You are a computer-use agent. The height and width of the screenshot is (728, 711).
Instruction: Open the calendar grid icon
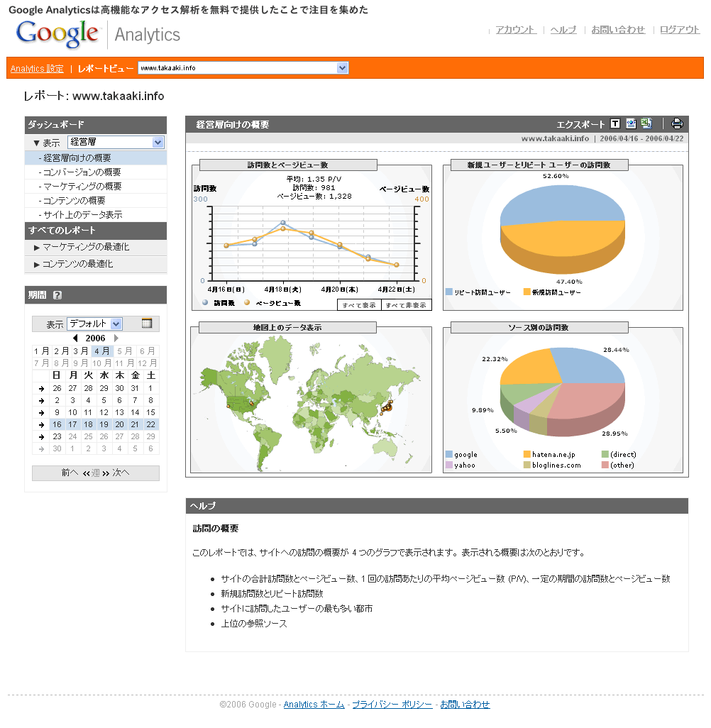pos(147,324)
